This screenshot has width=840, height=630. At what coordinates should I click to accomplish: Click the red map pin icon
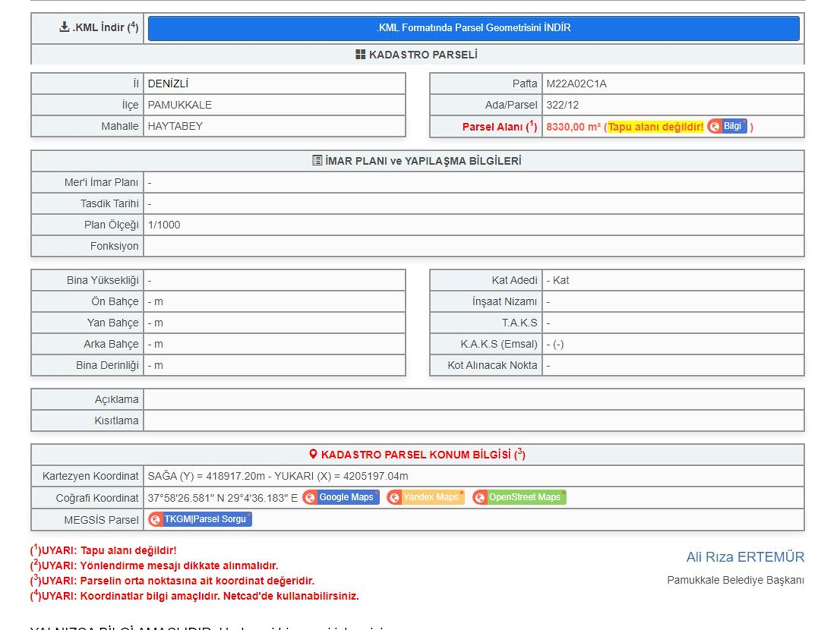click(x=313, y=454)
